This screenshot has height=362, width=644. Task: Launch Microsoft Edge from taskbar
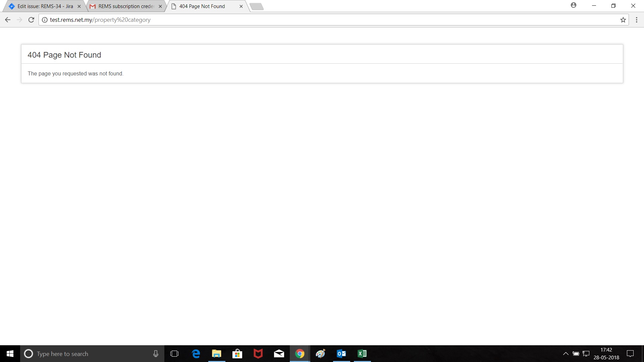[x=196, y=354]
